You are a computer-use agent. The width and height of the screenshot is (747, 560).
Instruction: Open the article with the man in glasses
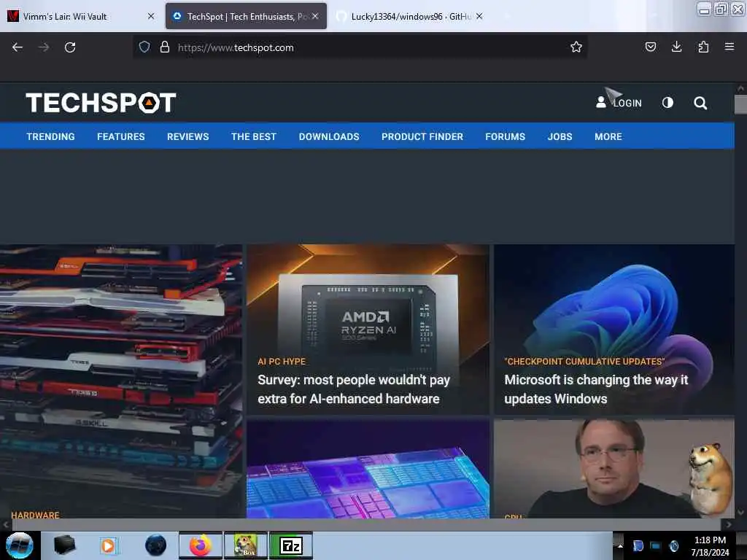614,469
